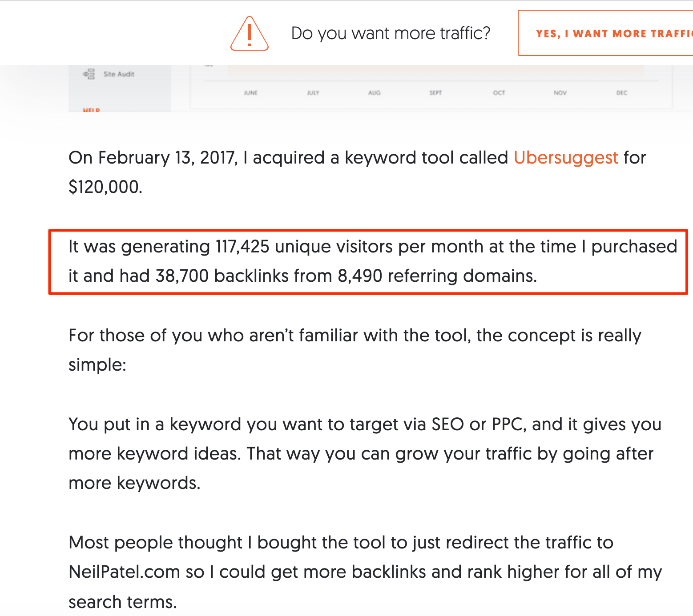Click the 'You put in a keyword' paragraph
The height and width of the screenshot is (616, 693).
(x=364, y=453)
